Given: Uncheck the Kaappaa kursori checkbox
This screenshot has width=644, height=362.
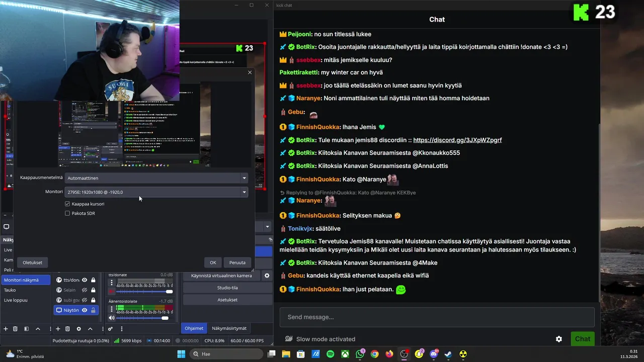Looking at the screenshot, I should pos(67,204).
